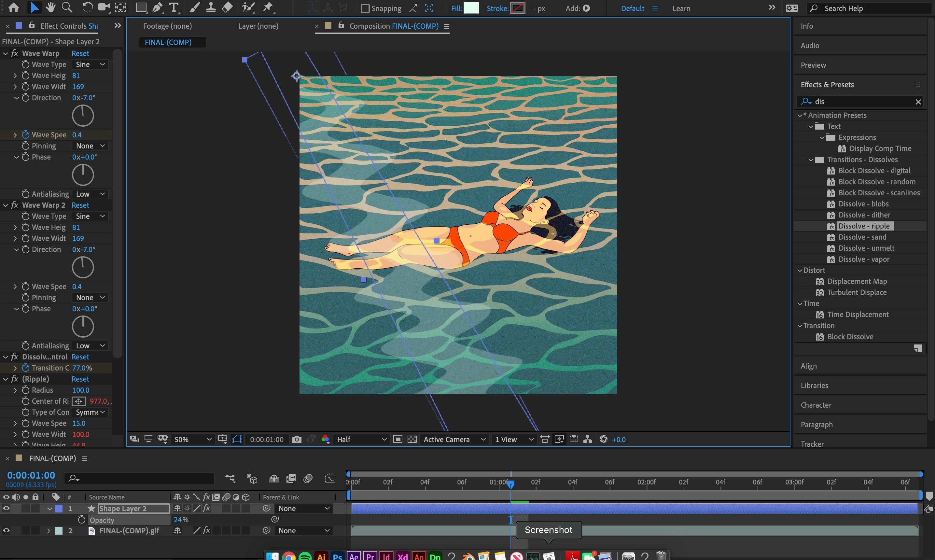Select the Horizontal Type tool

[x=174, y=7]
